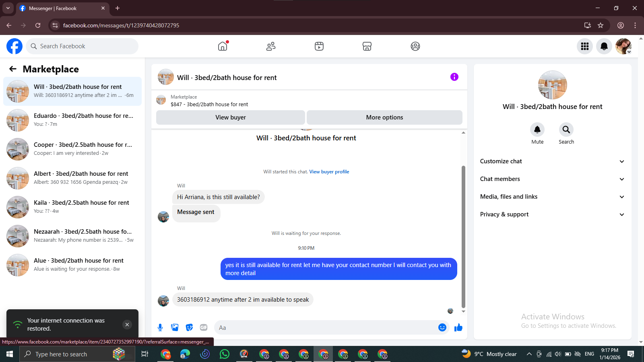The width and height of the screenshot is (644, 362).
Task: Open Chrome's tab search dropdown arrow
Action: [x=8, y=8]
